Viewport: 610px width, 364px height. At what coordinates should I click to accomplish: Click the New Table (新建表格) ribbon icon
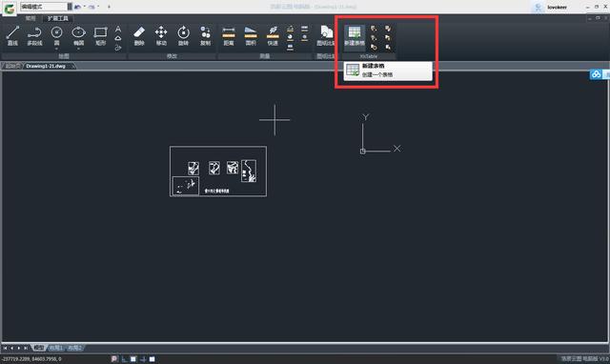tap(355, 36)
